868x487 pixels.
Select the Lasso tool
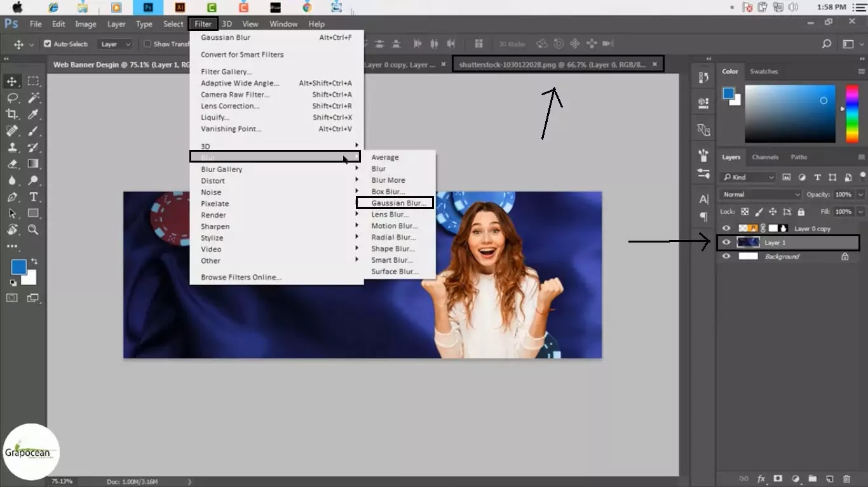click(x=12, y=98)
